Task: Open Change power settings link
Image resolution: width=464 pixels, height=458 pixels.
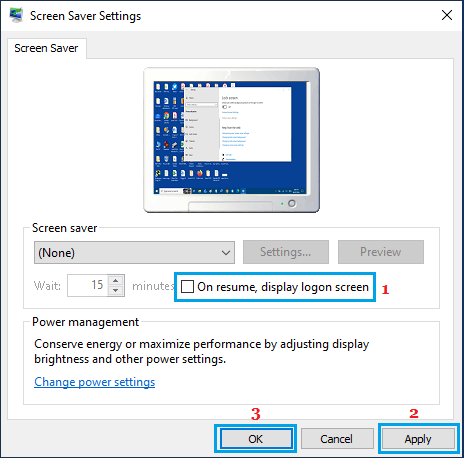Action: pyautogui.click(x=95, y=382)
